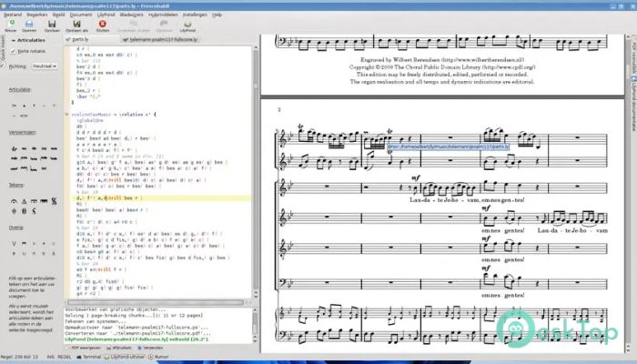Click the log output vertical scrollbar
This screenshot has width=637, height=364.
coord(256,324)
